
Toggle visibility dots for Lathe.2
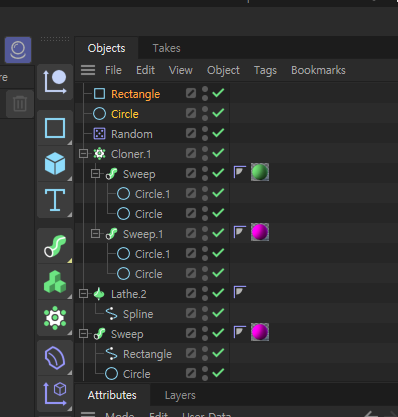click(x=205, y=293)
